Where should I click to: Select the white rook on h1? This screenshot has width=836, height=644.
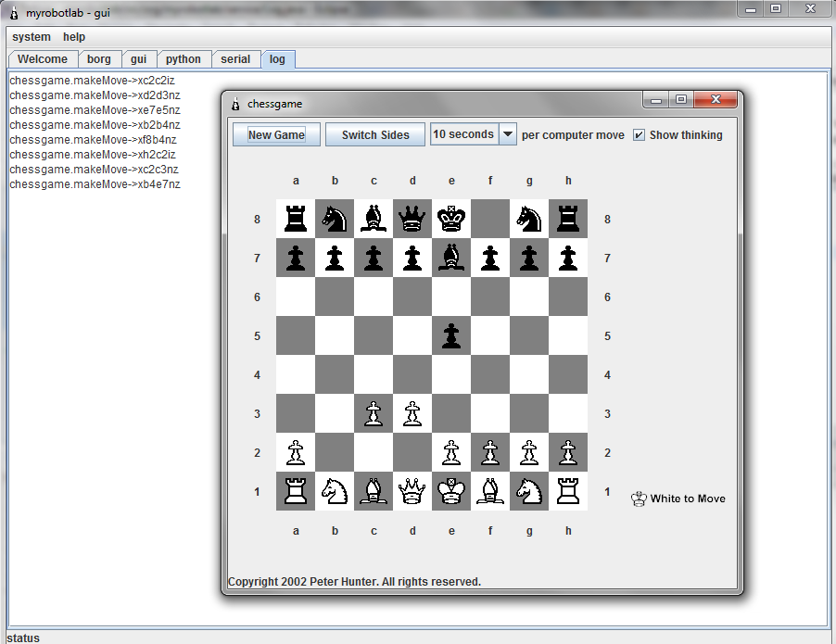[x=568, y=491]
